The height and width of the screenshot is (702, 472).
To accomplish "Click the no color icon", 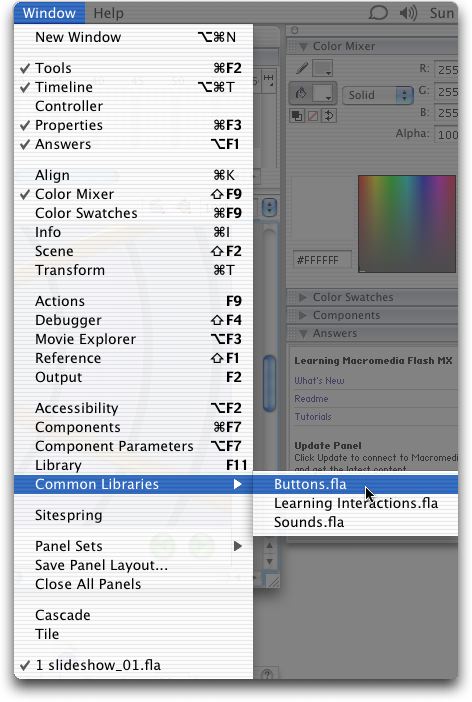I will tap(313, 116).
